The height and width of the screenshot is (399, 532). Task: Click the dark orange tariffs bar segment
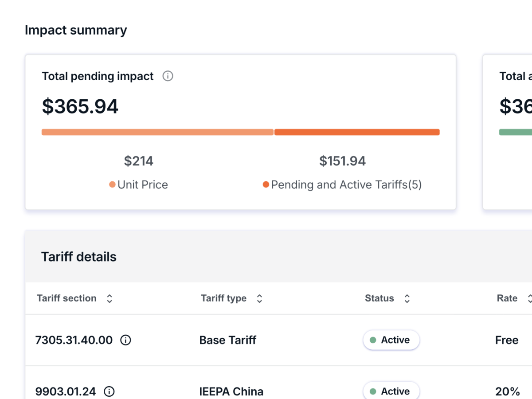pyautogui.click(x=357, y=132)
